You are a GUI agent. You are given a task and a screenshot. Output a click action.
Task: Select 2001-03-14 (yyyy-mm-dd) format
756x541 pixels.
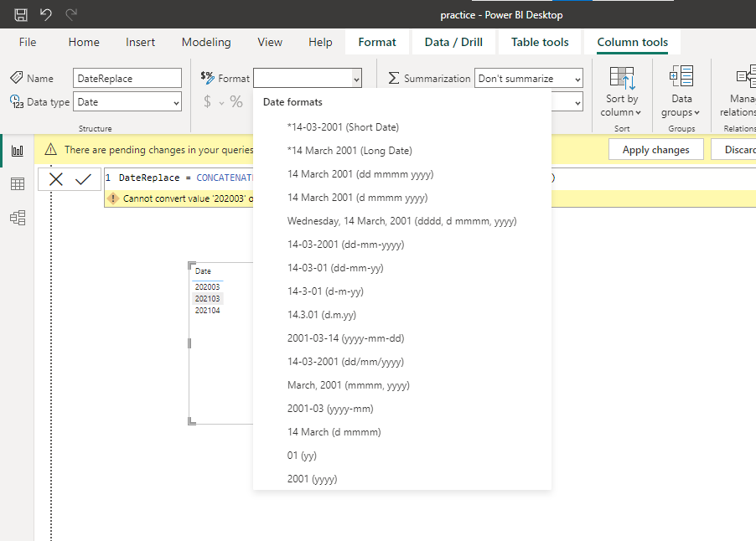pos(402,338)
